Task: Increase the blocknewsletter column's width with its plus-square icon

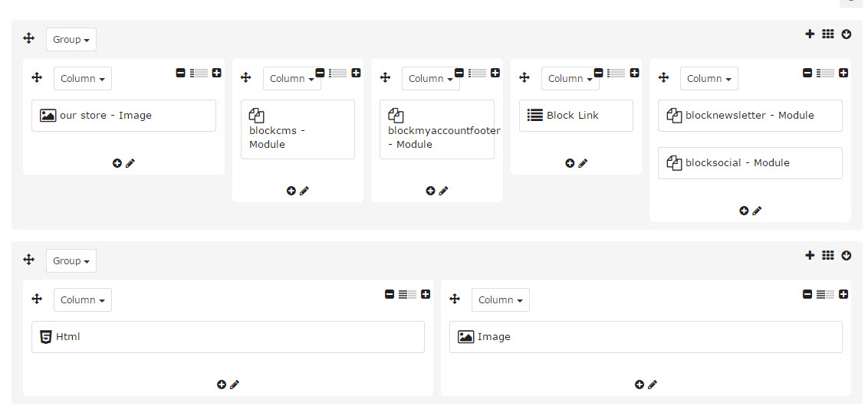Action: click(x=843, y=73)
